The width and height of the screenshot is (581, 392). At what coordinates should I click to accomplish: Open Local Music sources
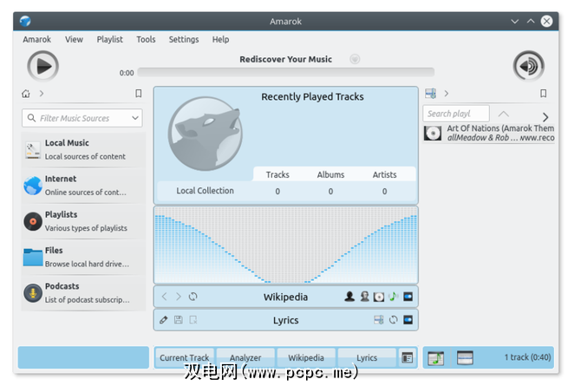point(83,150)
